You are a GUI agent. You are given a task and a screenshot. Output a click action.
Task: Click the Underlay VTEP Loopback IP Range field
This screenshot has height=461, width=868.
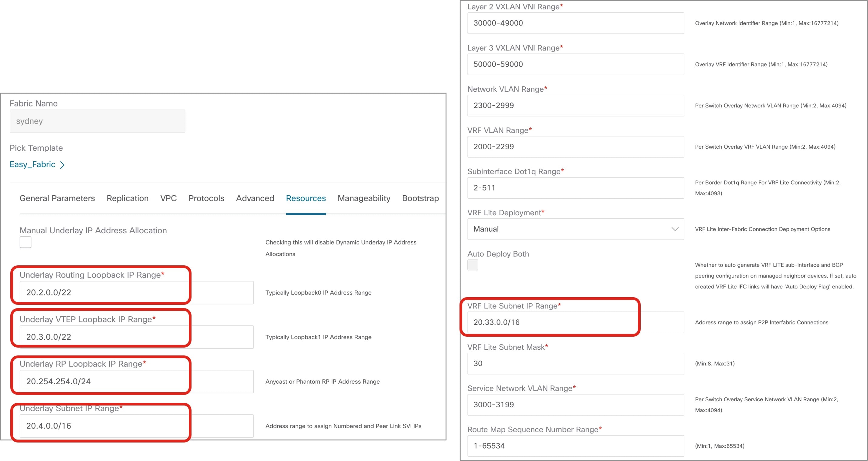click(137, 337)
